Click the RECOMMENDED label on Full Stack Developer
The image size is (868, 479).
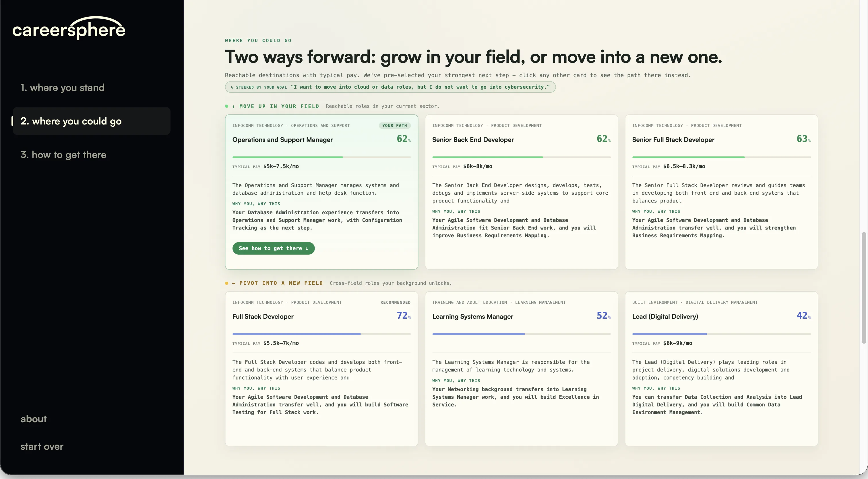395,302
